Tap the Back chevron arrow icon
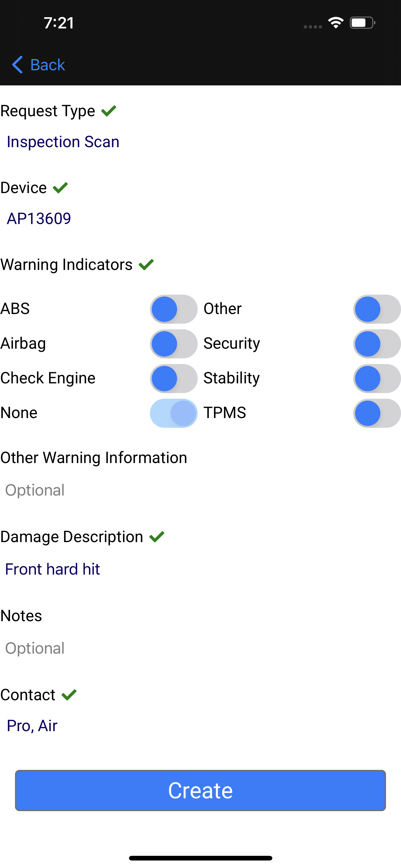The height and width of the screenshot is (868, 401). (x=17, y=64)
